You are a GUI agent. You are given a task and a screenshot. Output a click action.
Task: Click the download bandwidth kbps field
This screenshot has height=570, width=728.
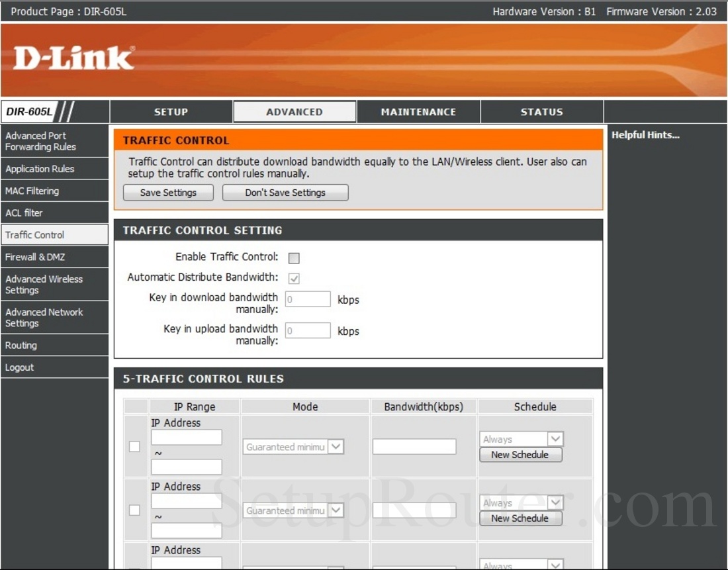(308, 299)
